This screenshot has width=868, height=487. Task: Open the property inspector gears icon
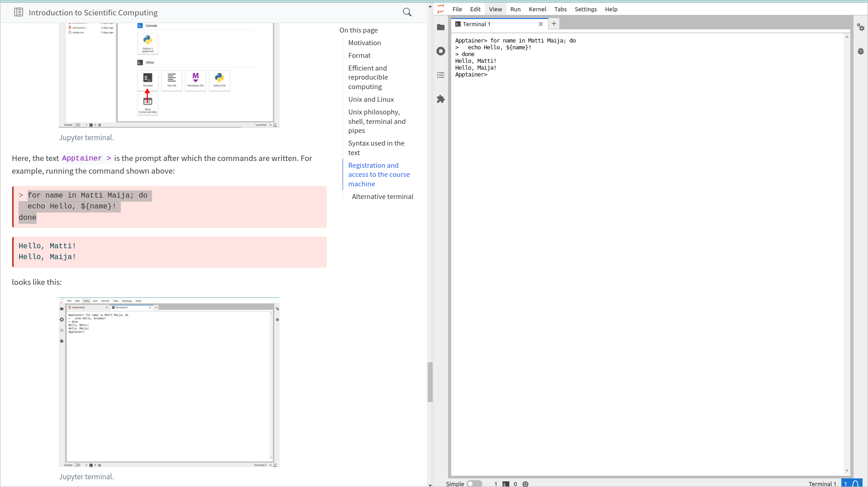click(x=861, y=27)
